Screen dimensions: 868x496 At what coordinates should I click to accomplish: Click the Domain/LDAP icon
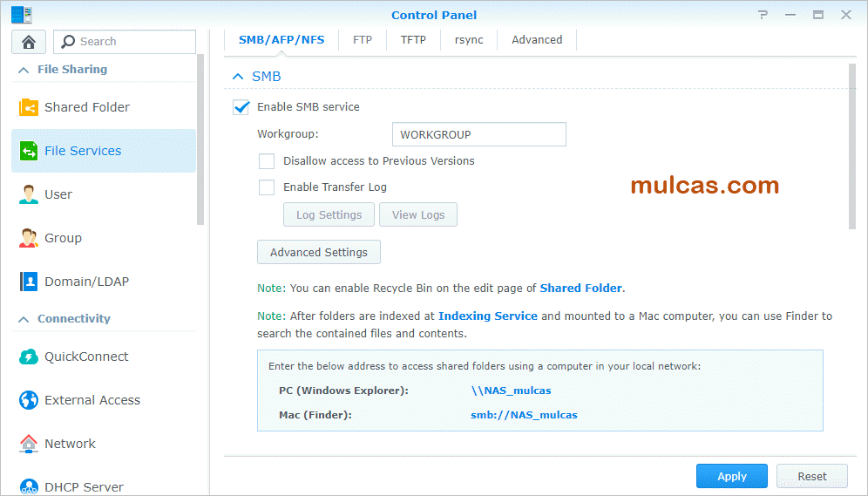(x=29, y=282)
